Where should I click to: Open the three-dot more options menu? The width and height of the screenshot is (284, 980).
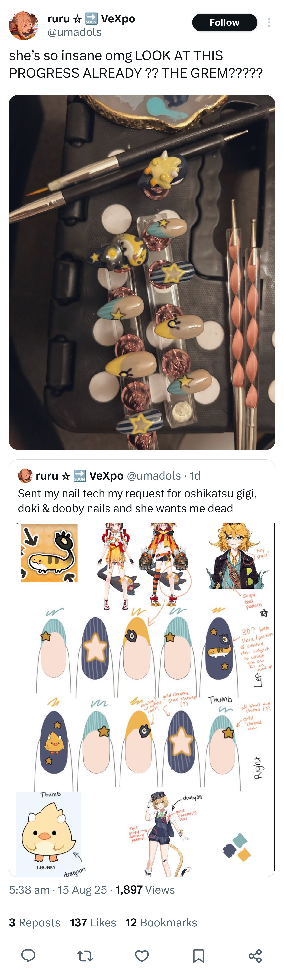[269, 23]
